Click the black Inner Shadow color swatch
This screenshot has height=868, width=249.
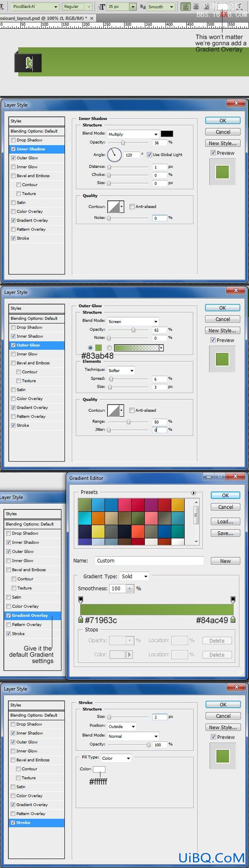pos(167,134)
